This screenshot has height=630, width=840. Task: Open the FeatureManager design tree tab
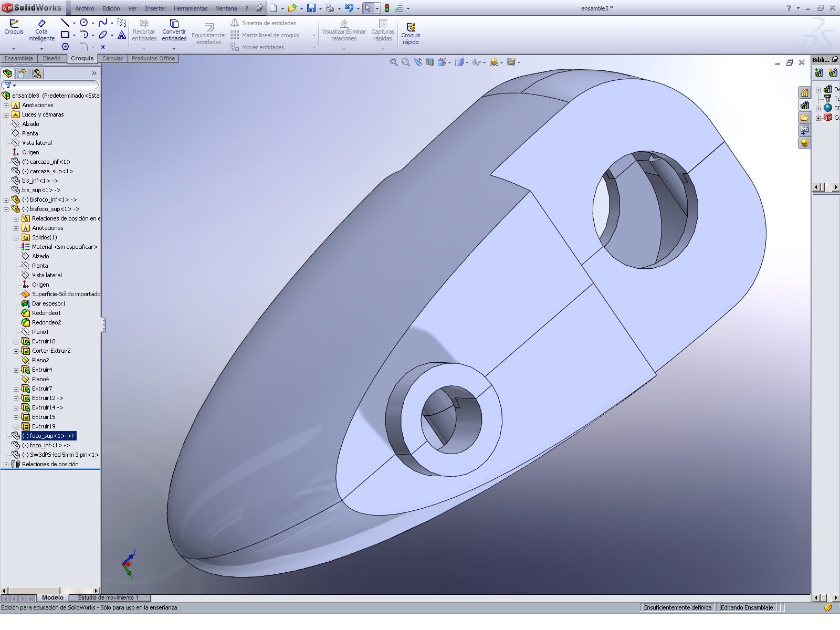coord(7,73)
